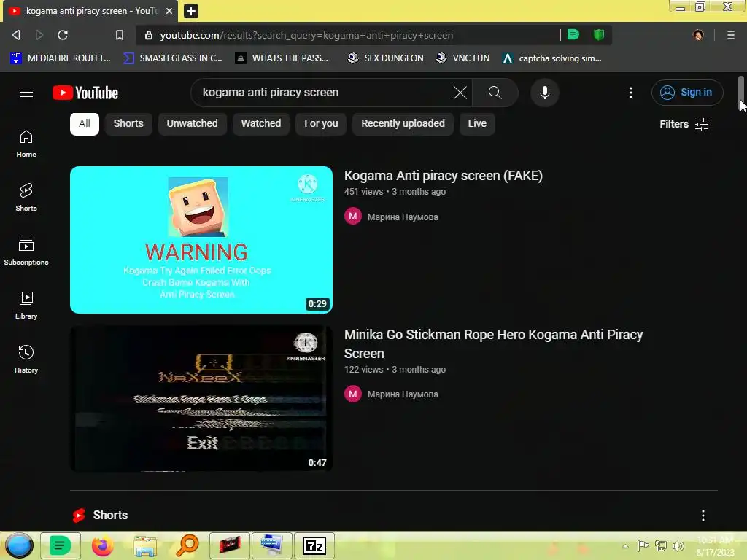Click the green shield extension icon
The image size is (747, 560).
coord(599,35)
